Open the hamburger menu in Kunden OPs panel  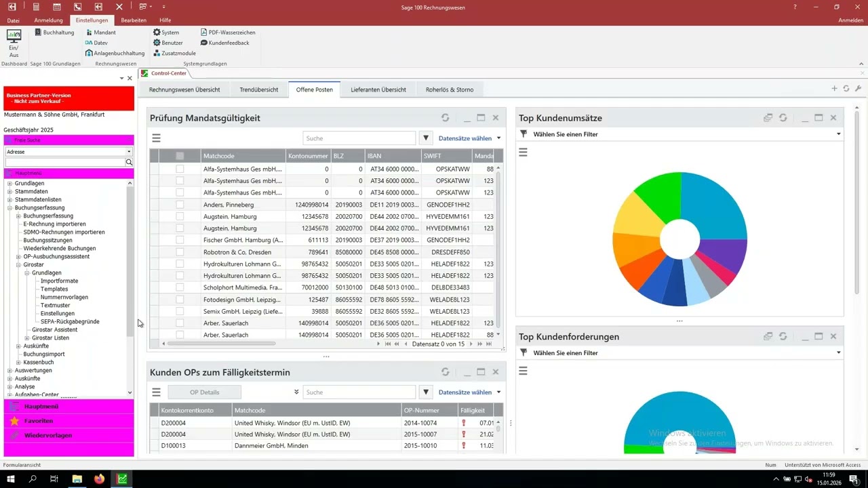[x=156, y=392]
